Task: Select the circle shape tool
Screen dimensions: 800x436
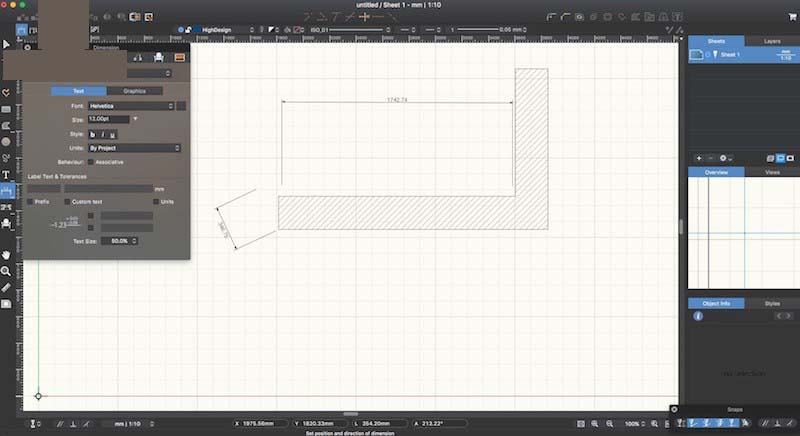Action: (x=6, y=142)
